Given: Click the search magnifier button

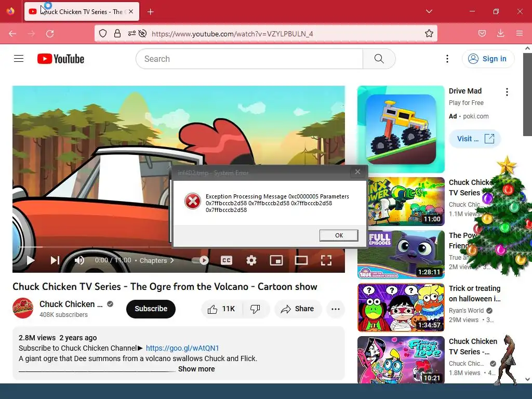Looking at the screenshot, I should pyautogui.click(x=379, y=59).
